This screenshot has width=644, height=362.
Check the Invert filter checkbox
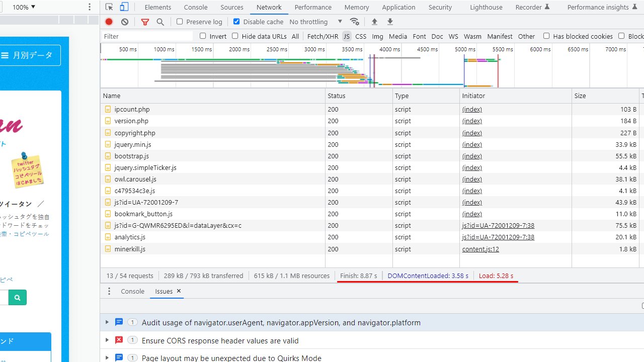(x=203, y=36)
